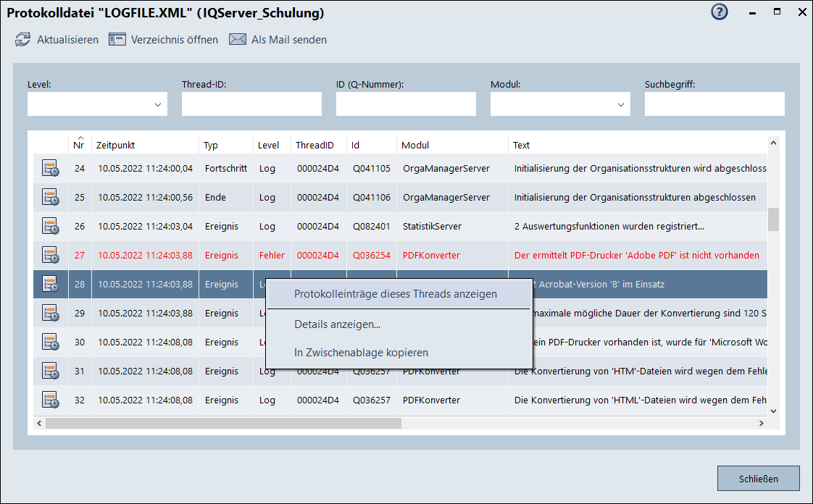
Task: Click the log entry icon for row 30
Action: 50,343
